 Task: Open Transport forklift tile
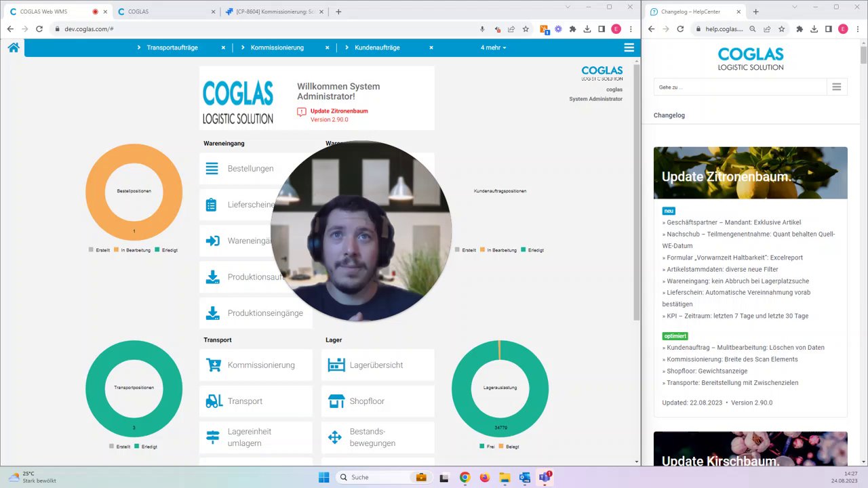click(256, 401)
